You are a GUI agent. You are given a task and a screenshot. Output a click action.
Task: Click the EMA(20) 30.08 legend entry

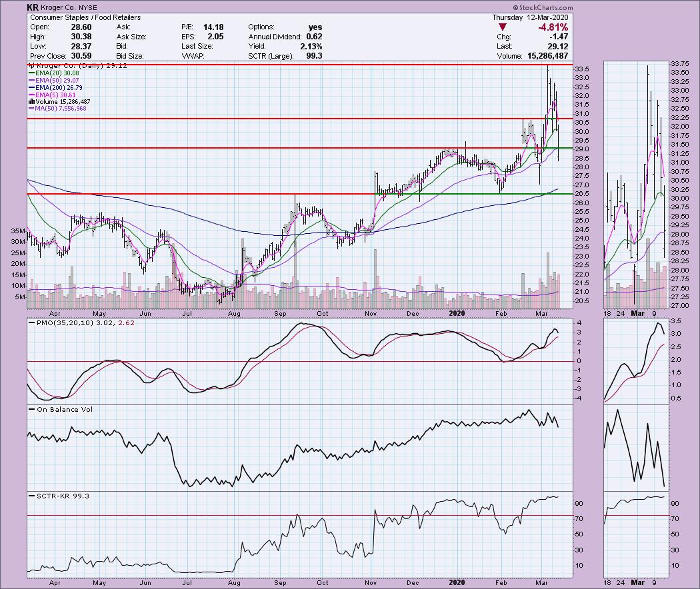coord(54,73)
